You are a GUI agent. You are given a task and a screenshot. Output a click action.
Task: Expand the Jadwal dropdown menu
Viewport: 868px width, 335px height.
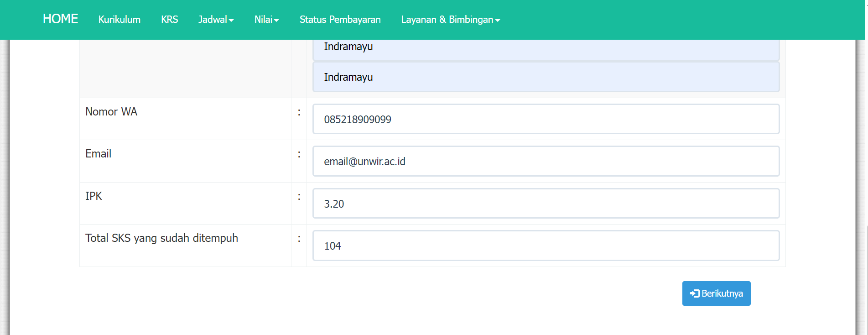[x=216, y=20]
